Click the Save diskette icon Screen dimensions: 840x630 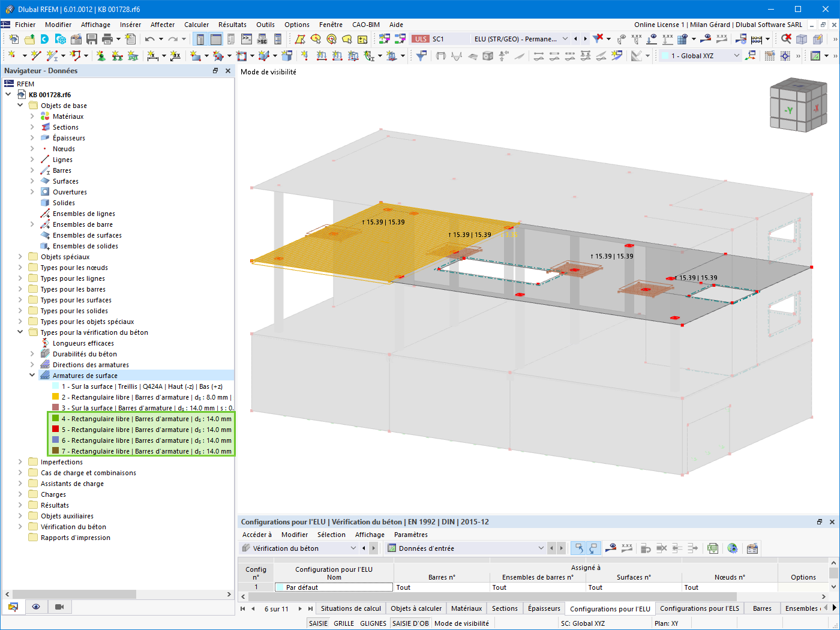pos(91,39)
